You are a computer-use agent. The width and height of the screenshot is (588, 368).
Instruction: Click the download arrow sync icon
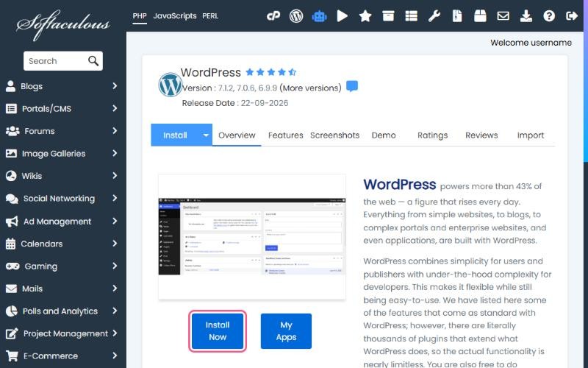point(526,16)
